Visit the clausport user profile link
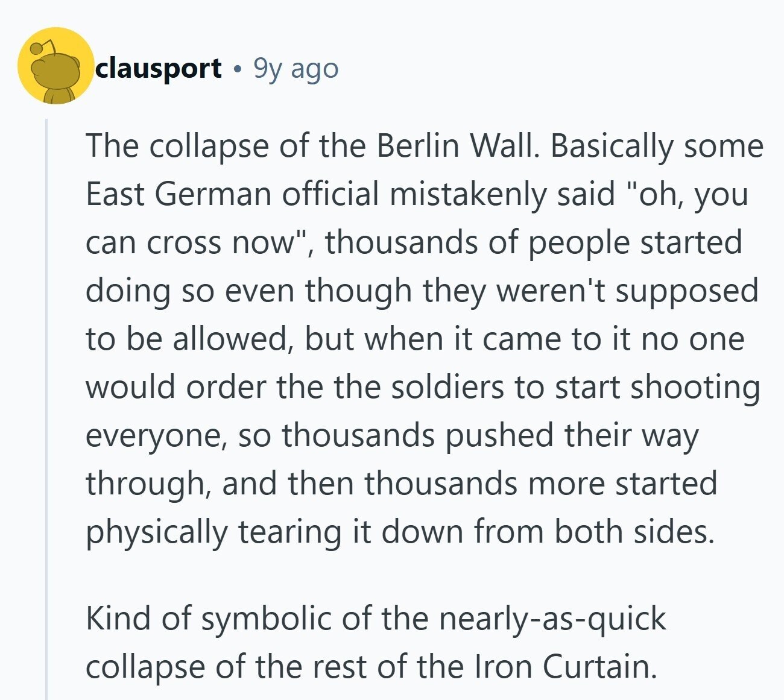 (x=159, y=68)
